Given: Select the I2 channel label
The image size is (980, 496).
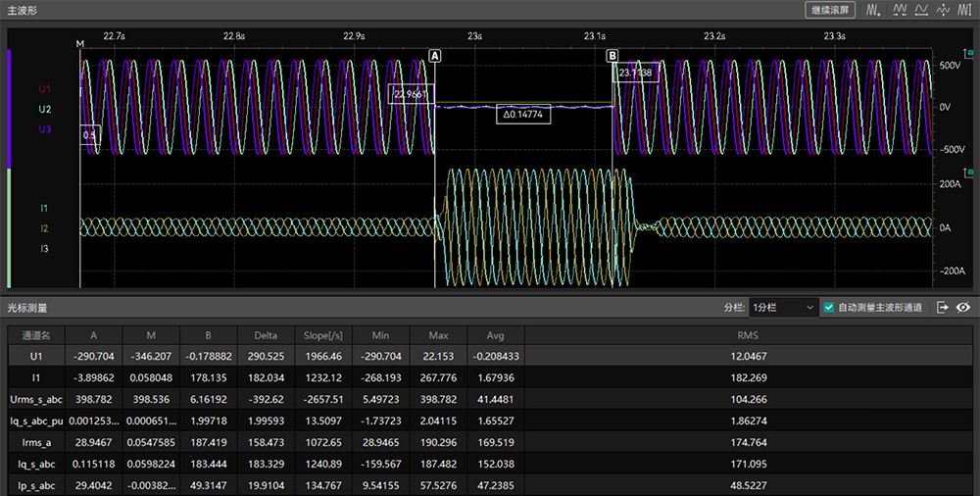Looking at the screenshot, I should coord(44,228).
